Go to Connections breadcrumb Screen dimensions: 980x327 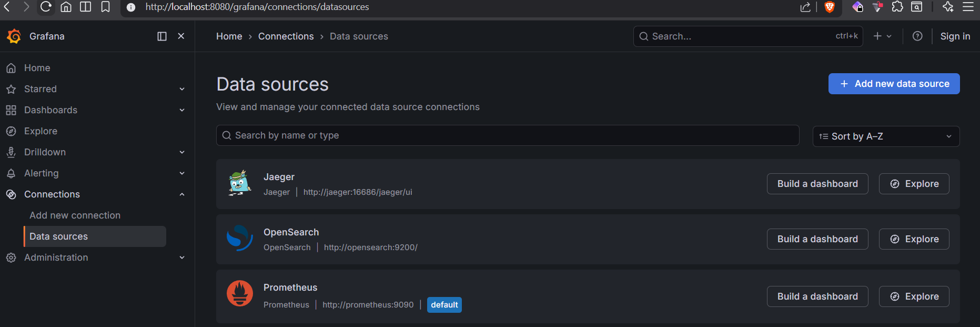(x=286, y=36)
